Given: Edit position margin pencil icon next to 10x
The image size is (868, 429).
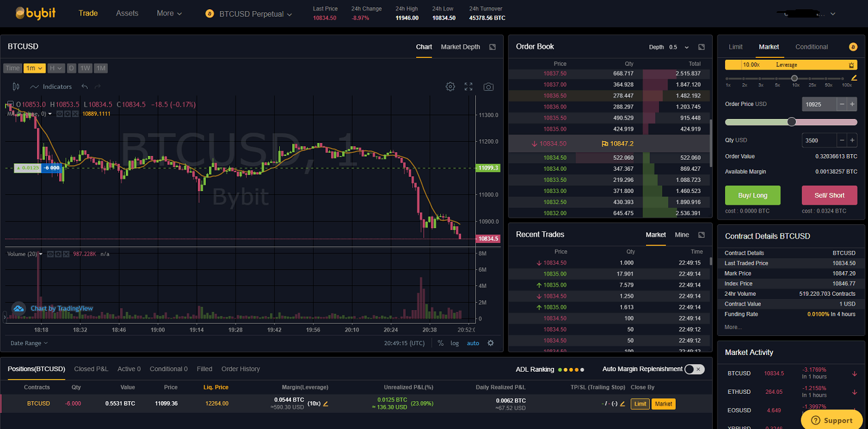Looking at the screenshot, I should (325, 404).
